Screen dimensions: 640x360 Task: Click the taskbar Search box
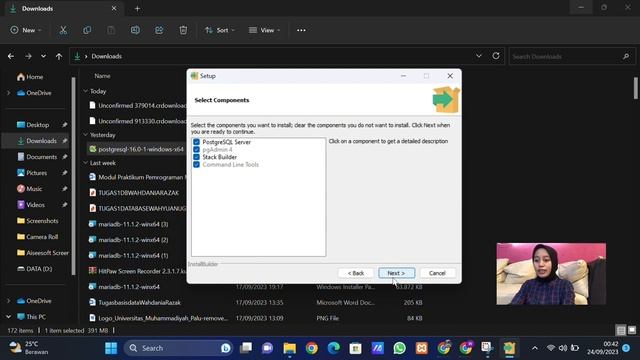coord(177,348)
